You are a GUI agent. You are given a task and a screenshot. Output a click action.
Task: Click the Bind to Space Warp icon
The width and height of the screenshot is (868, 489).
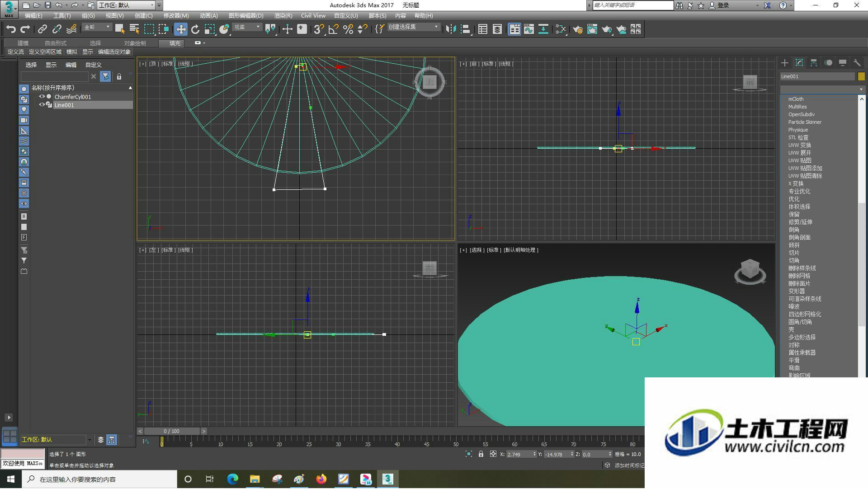click(71, 29)
